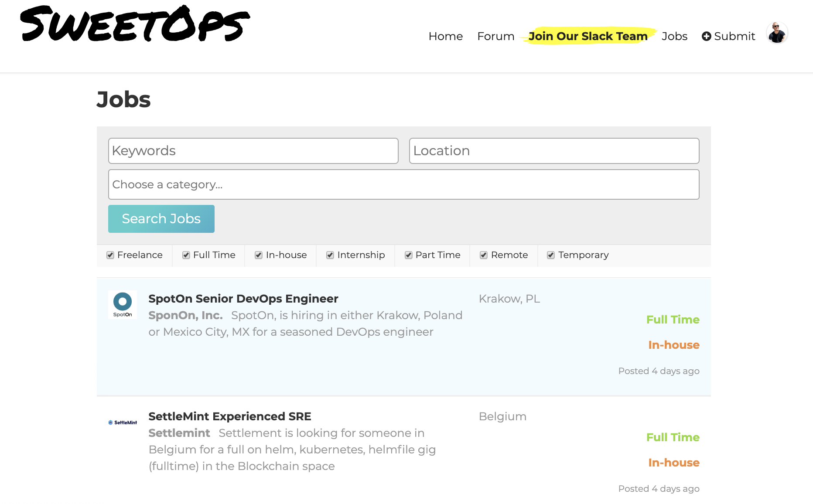This screenshot has width=813, height=504.
Task: Open SettleMint Experienced SRE listing
Action: coord(230,416)
